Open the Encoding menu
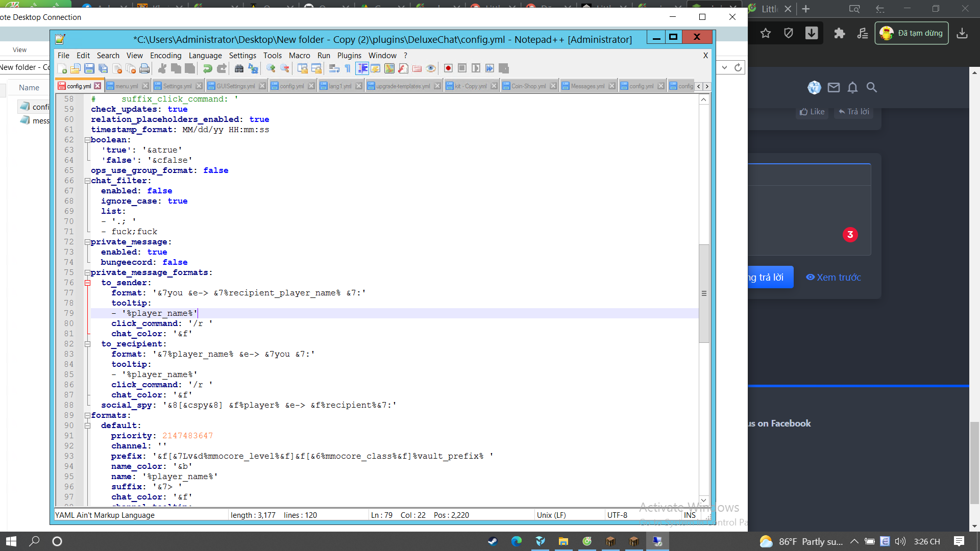The width and height of the screenshot is (980, 551). click(x=165, y=56)
